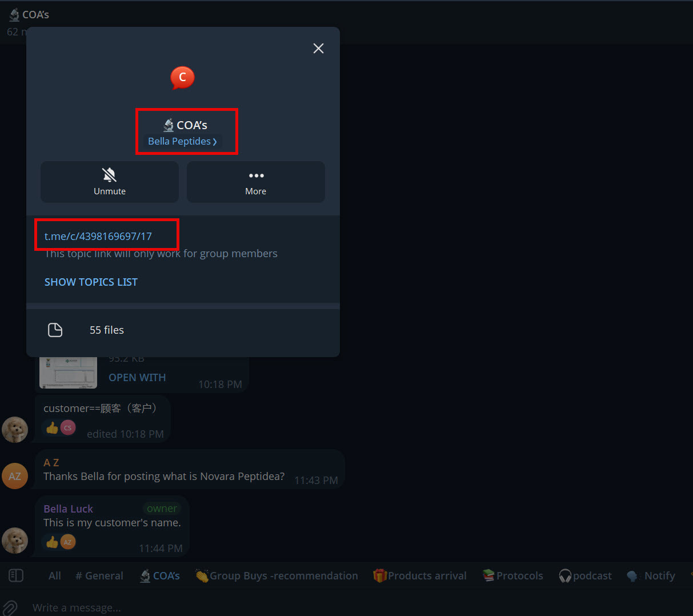The image size is (693, 616).
Task: Switch to the # General topic tab
Action: 99,576
